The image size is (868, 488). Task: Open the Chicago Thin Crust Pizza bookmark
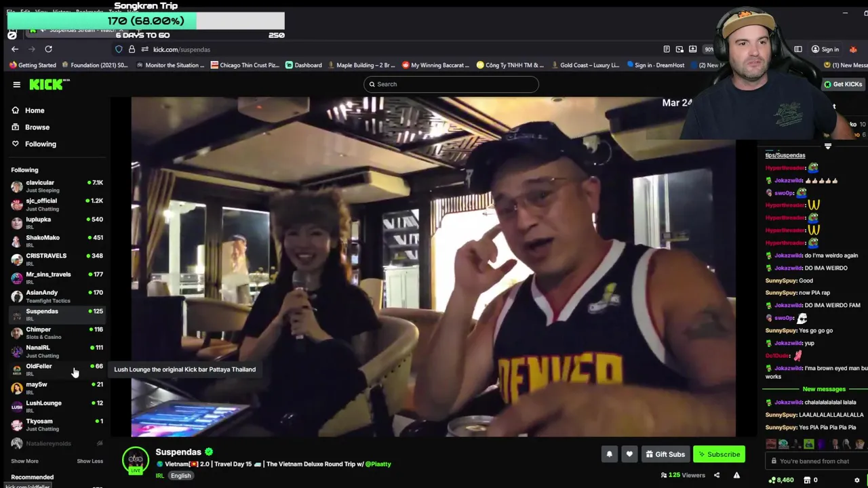(x=244, y=65)
